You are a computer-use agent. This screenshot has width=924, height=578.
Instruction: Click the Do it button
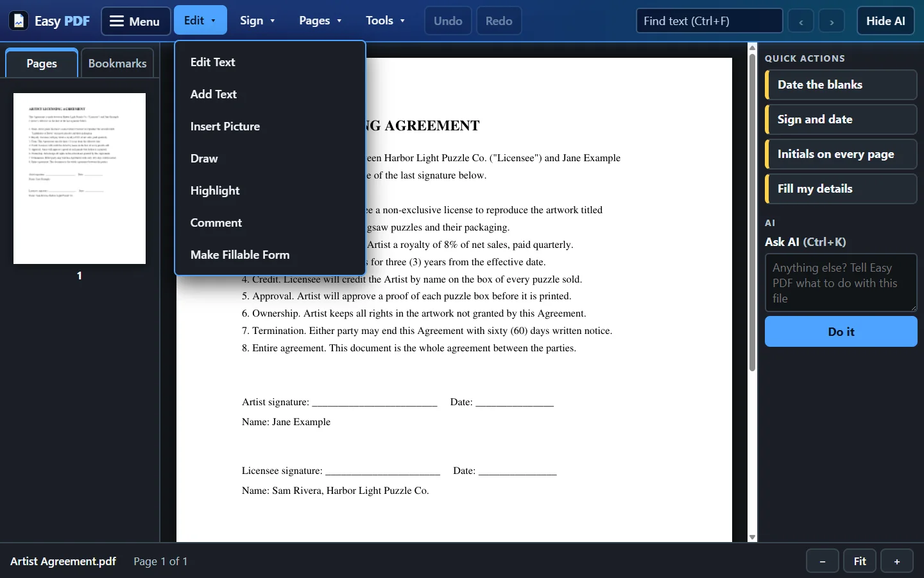coord(841,331)
